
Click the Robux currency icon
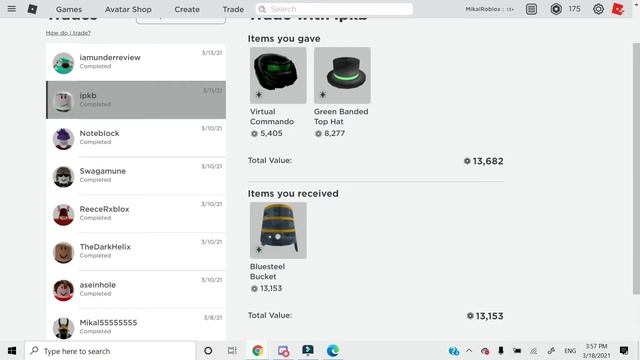[x=556, y=9]
